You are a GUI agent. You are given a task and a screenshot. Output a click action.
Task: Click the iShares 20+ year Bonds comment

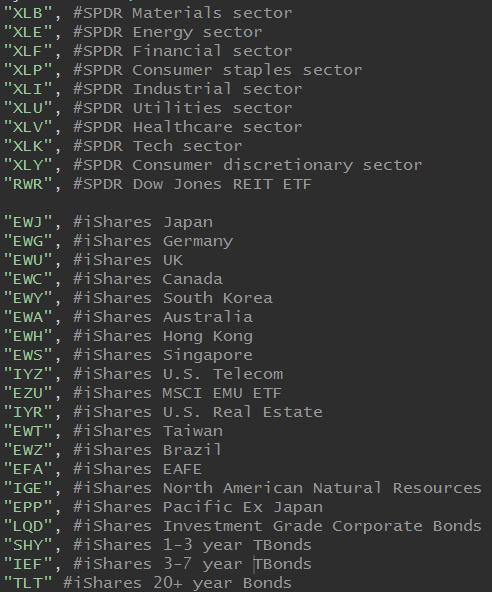[x=177, y=583]
